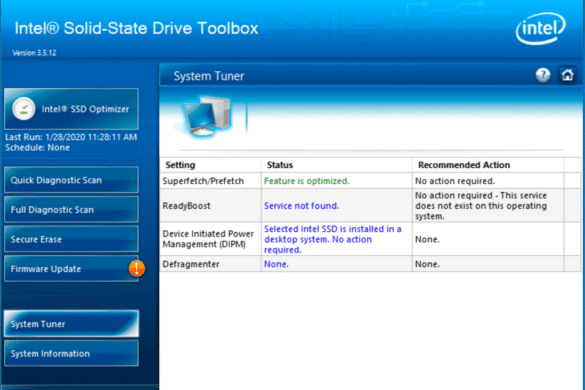Click Defragmenter recommended action 'None.'

[427, 264]
